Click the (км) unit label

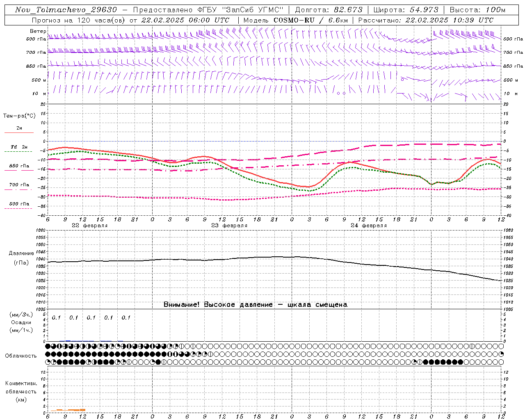(x=21, y=399)
